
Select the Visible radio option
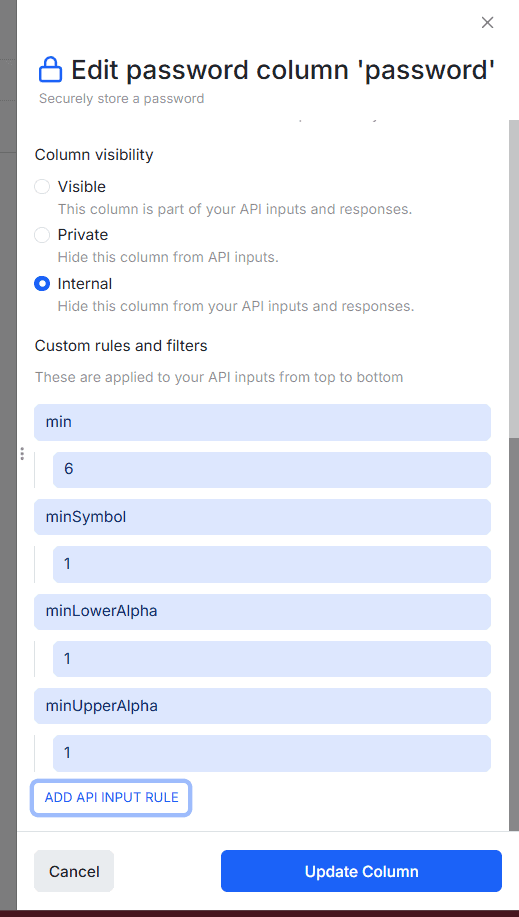coord(42,187)
